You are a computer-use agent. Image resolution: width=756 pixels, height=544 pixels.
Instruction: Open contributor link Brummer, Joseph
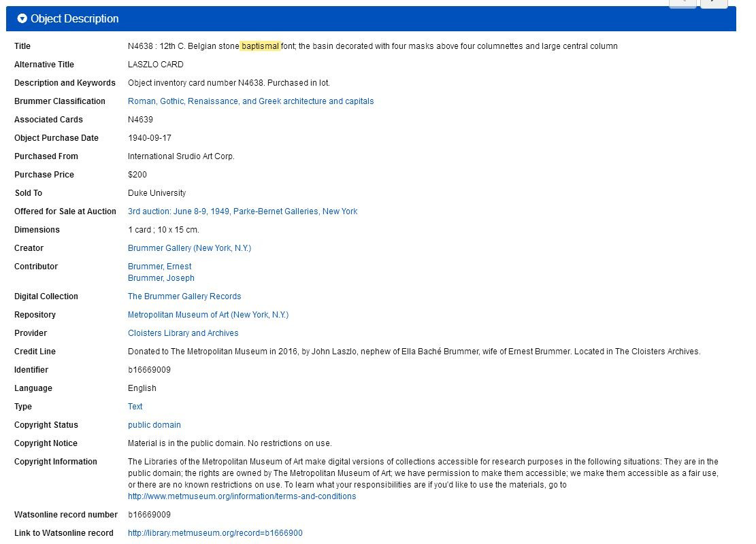pos(161,278)
